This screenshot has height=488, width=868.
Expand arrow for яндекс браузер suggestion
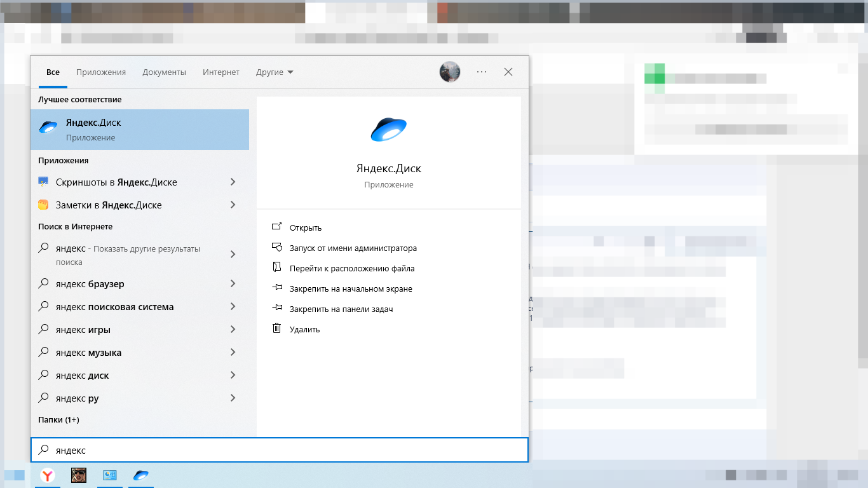tap(233, 284)
